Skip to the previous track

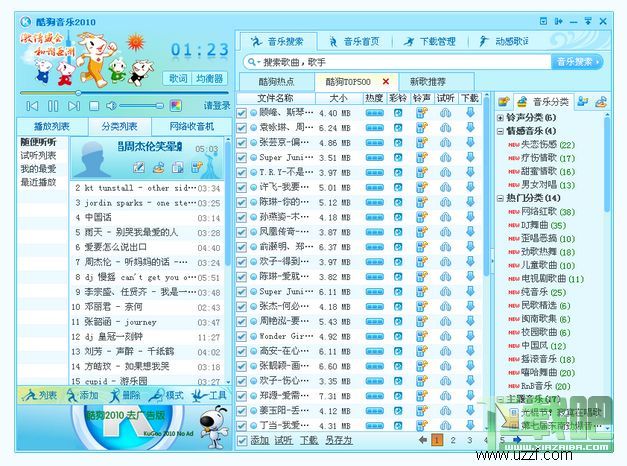click(x=32, y=106)
